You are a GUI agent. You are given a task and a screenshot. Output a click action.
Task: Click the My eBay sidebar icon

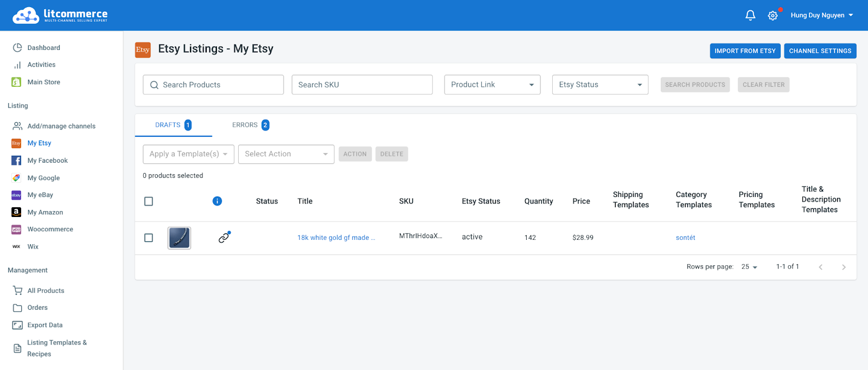[x=16, y=195]
